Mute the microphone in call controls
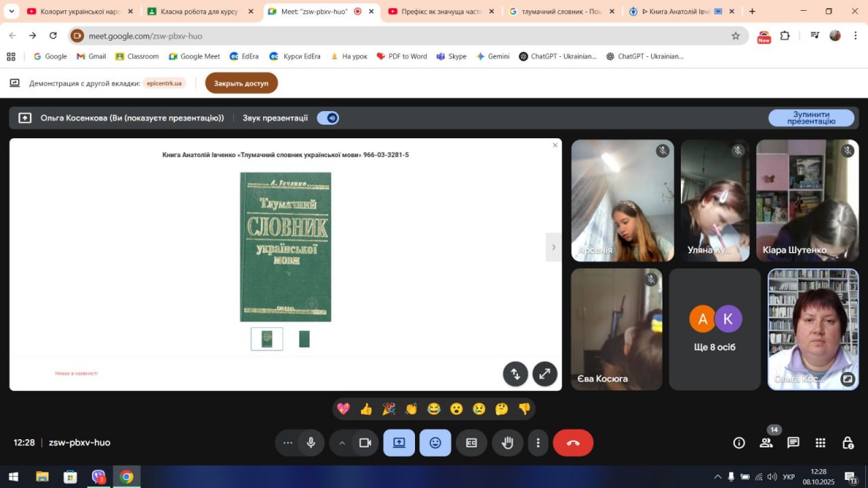The height and width of the screenshot is (488, 868). (311, 443)
